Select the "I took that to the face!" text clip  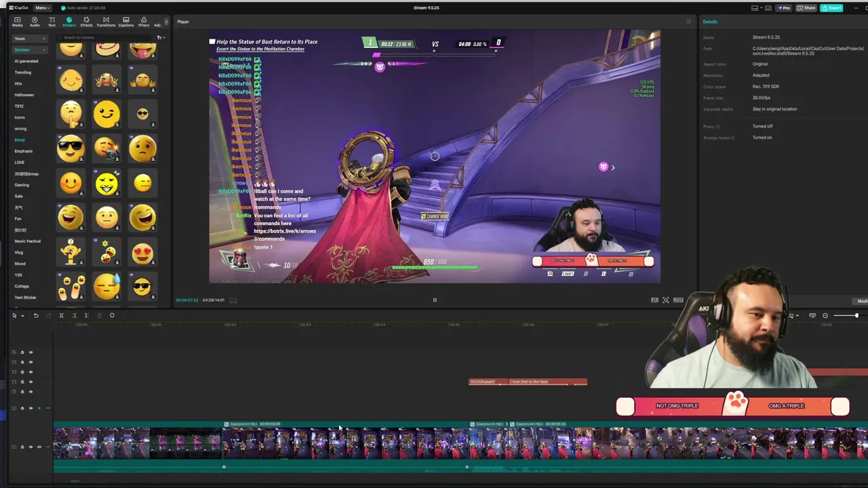coord(548,382)
